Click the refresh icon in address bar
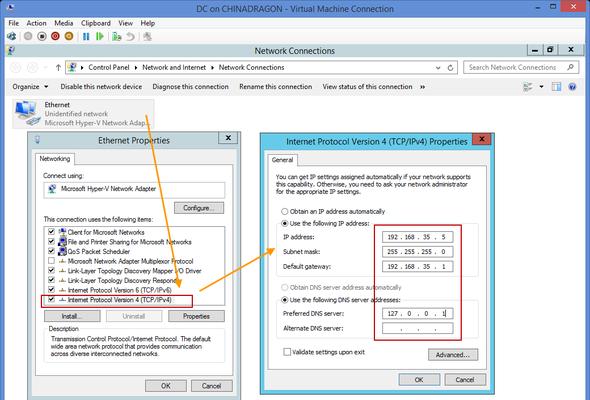 (x=450, y=68)
